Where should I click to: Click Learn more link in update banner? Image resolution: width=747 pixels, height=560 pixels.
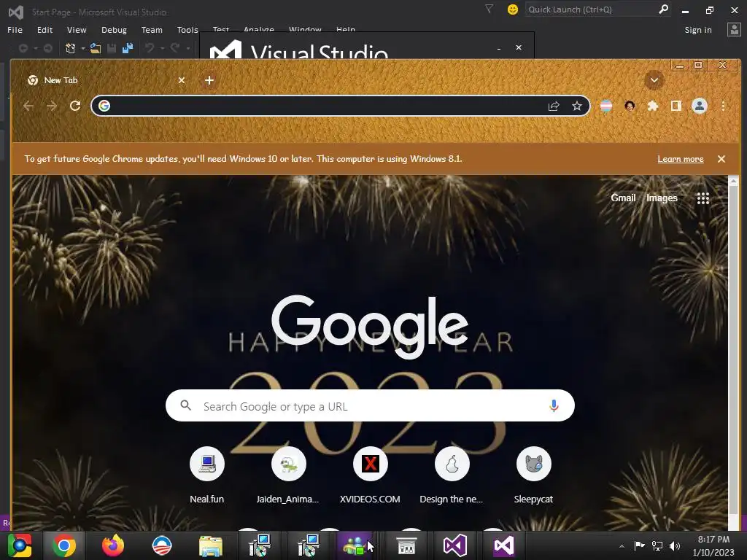(x=681, y=159)
